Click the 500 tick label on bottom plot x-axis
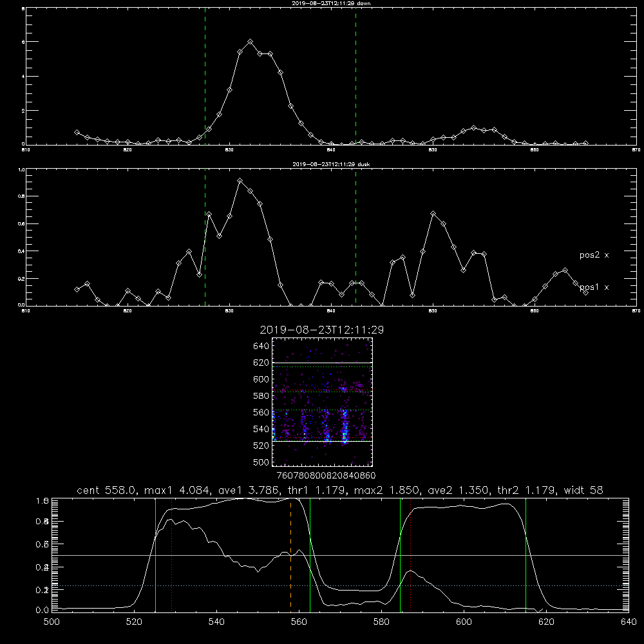Viewport: 644px width, 644px height. [x=52, y=622]
